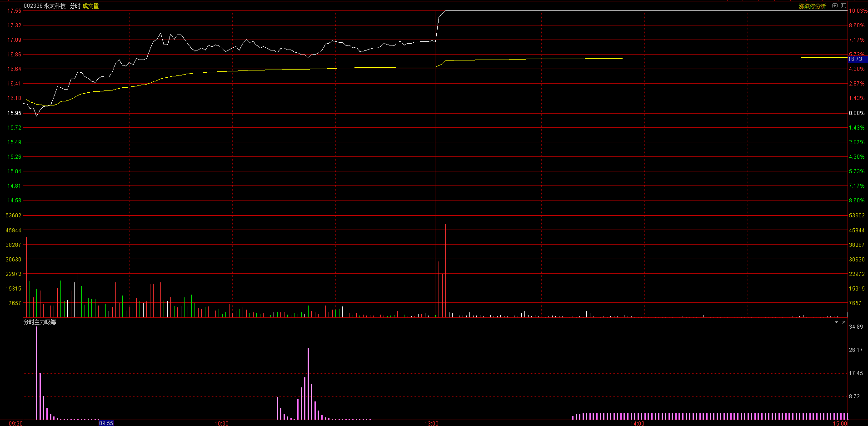Toggle the side panel layout icon
This screenshot has width=868, height=426.
(843, 6)
